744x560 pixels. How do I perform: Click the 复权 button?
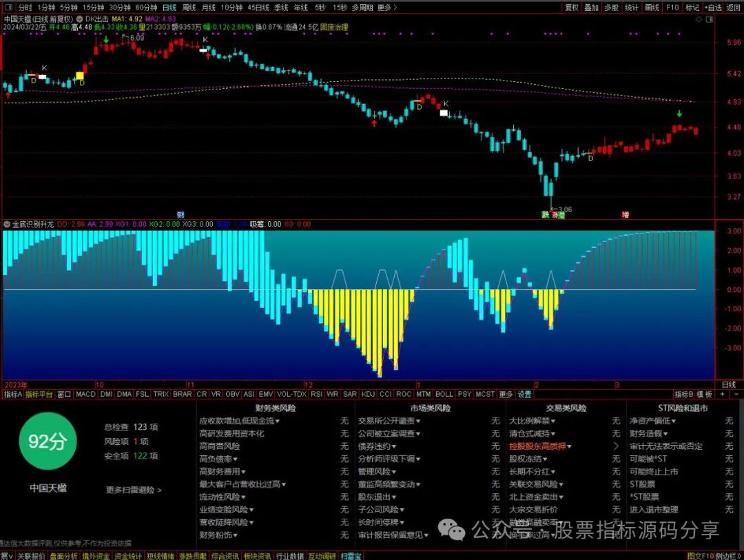[x=572, y=8]
